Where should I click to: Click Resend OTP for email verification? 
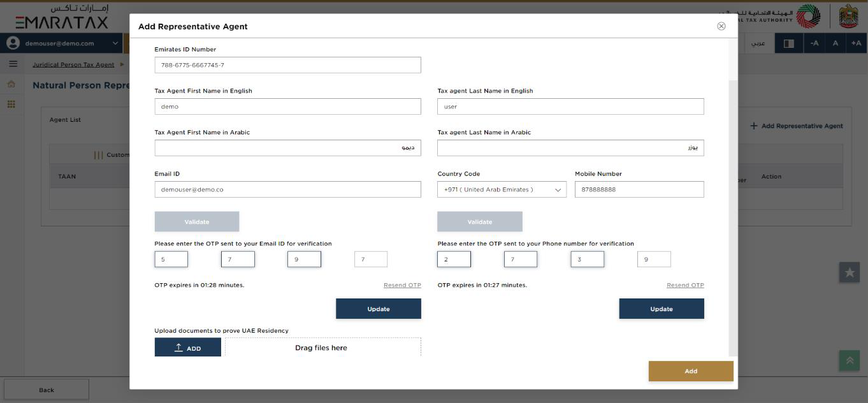tap(402, 285)
